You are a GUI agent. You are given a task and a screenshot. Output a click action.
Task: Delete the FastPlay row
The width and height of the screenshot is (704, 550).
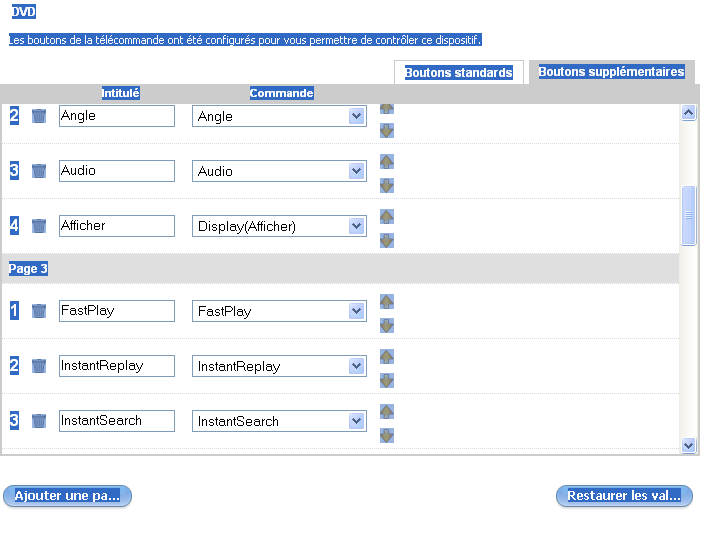[x=39, y=311]
